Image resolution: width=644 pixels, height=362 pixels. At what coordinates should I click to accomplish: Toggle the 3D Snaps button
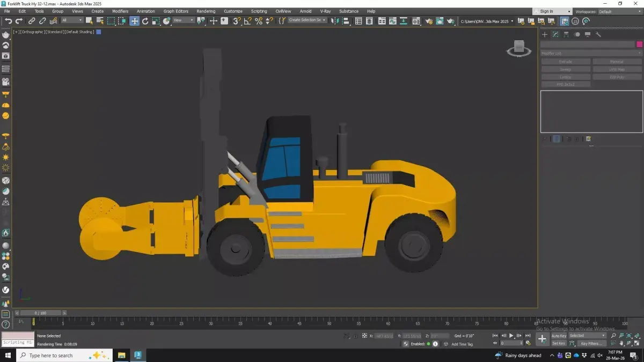(x=237, y=21)
